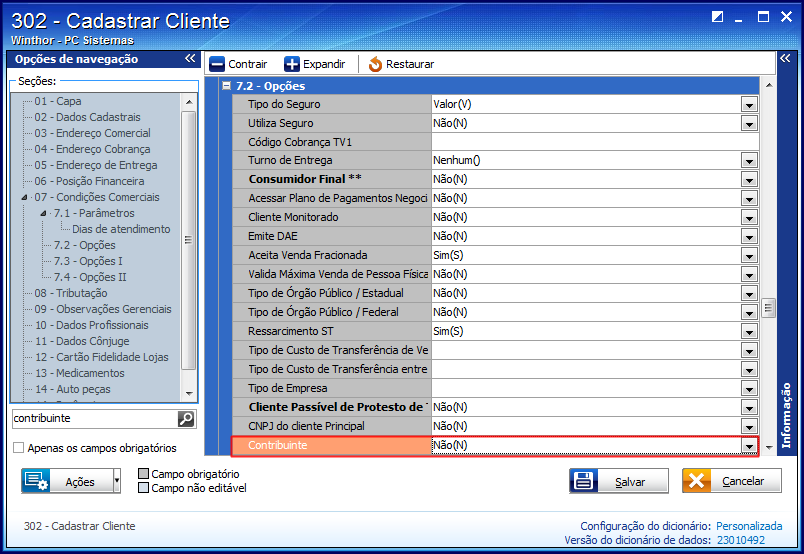This screenshot has width=804, height=554.
Task: Open Emite DAE dropdown
Action: 749,236
